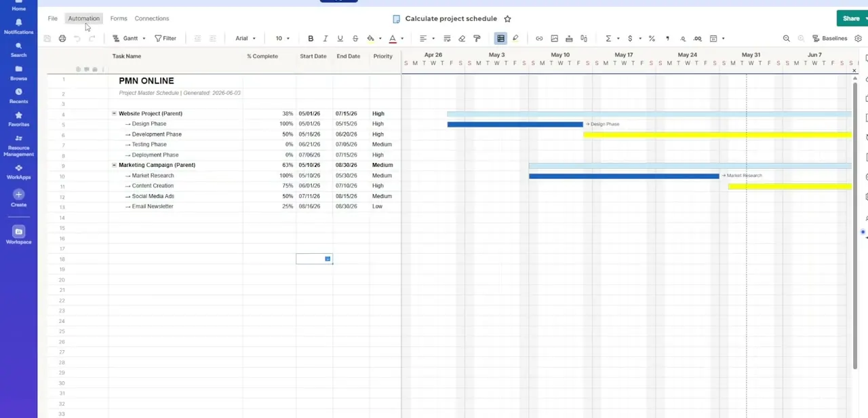Apply underline formatting
Image resolution: width=868 pixels, height=418 pixels.
[340, 39]
